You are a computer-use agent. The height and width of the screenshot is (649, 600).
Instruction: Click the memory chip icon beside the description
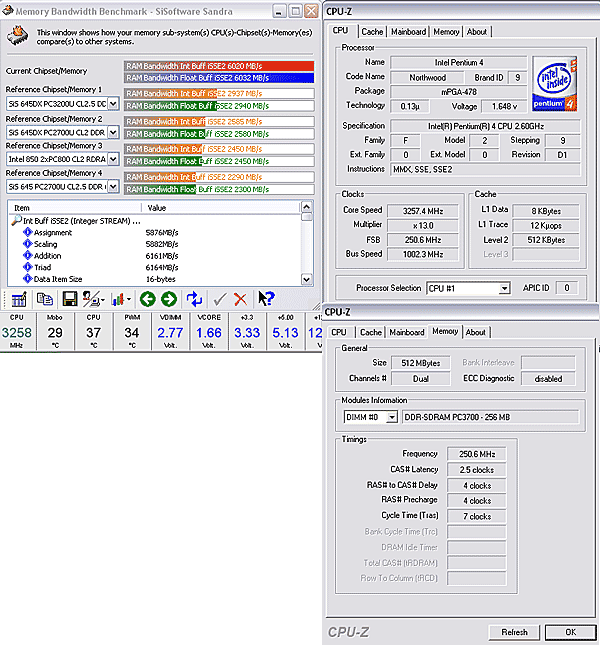17,36
